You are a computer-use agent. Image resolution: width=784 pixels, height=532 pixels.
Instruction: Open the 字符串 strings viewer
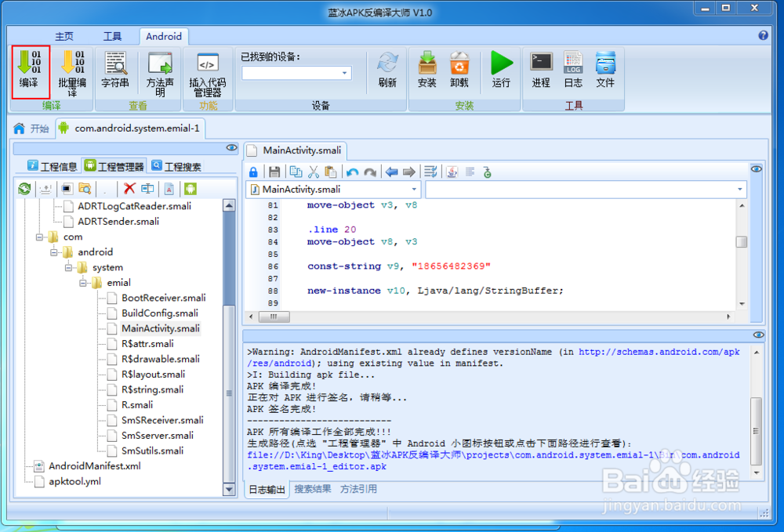click(115, 70)
